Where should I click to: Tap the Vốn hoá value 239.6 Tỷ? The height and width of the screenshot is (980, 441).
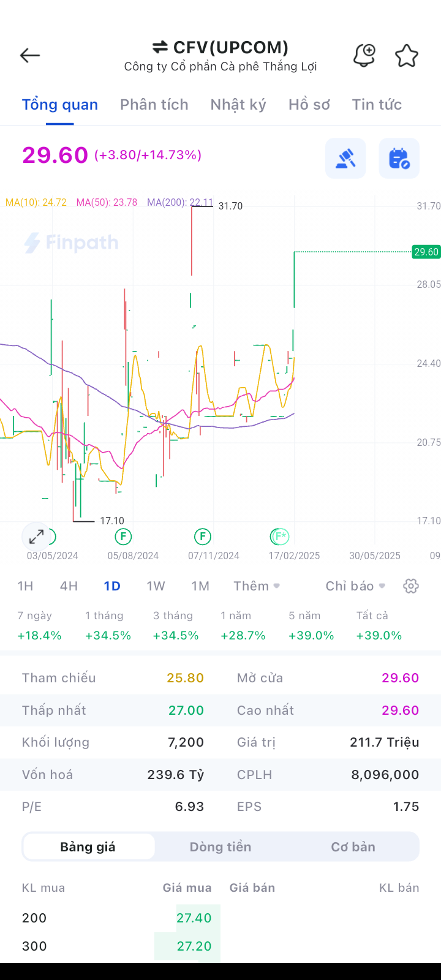tap(176, 775)
